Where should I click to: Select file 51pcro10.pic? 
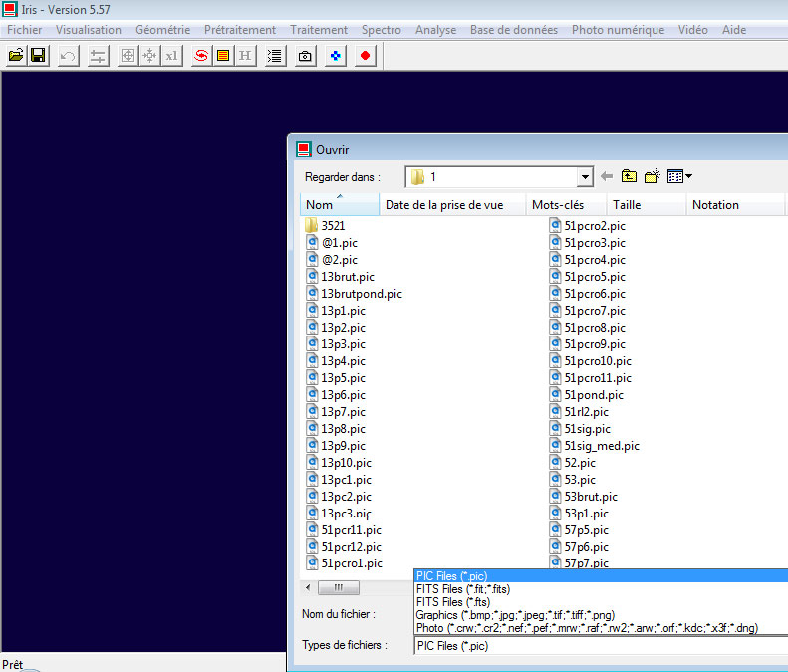tap(591, 361)
